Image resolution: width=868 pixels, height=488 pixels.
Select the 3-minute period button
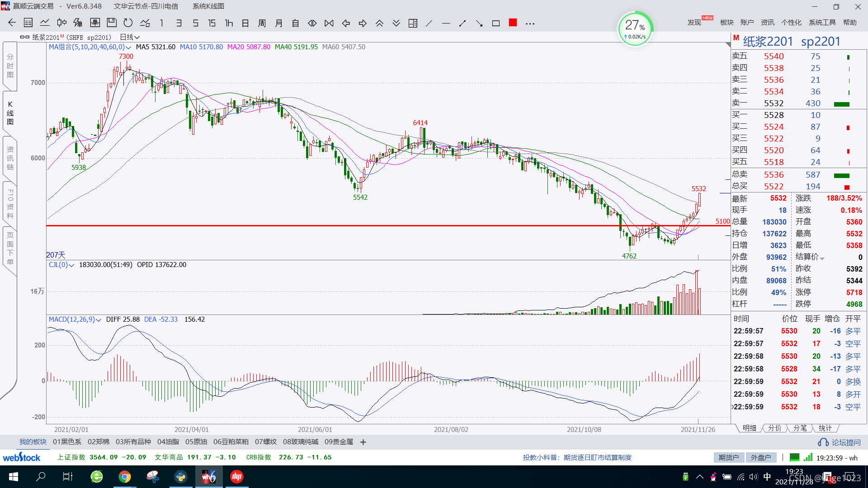pos(179,23)
